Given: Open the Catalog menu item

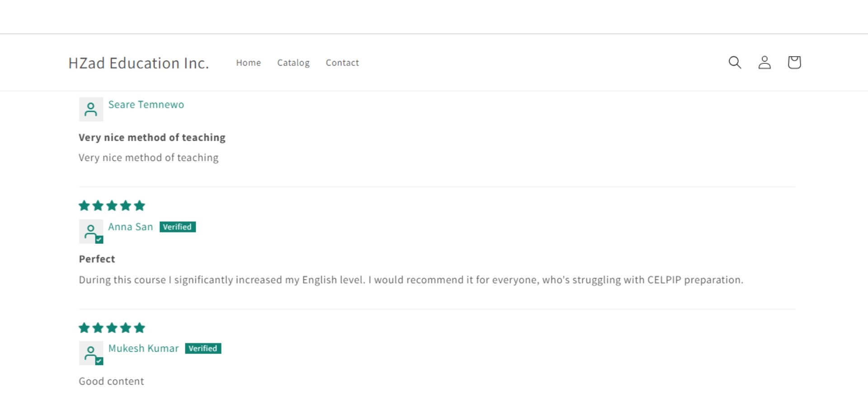Looking at the screenshot, I should 293,63.
